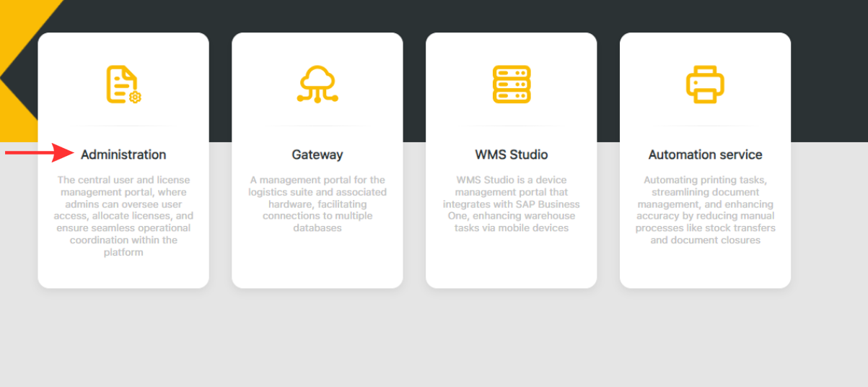
Task: Click the WMS Studio server stack icon
Action: [x=512, y=84]
